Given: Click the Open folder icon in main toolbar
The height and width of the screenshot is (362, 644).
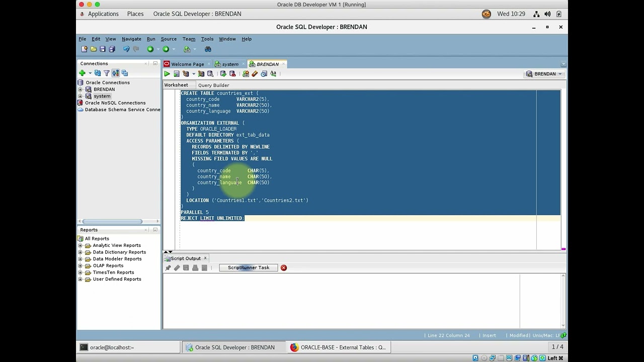Looking at the screenshot, I should pyautogui.click(x=94, y=49).
